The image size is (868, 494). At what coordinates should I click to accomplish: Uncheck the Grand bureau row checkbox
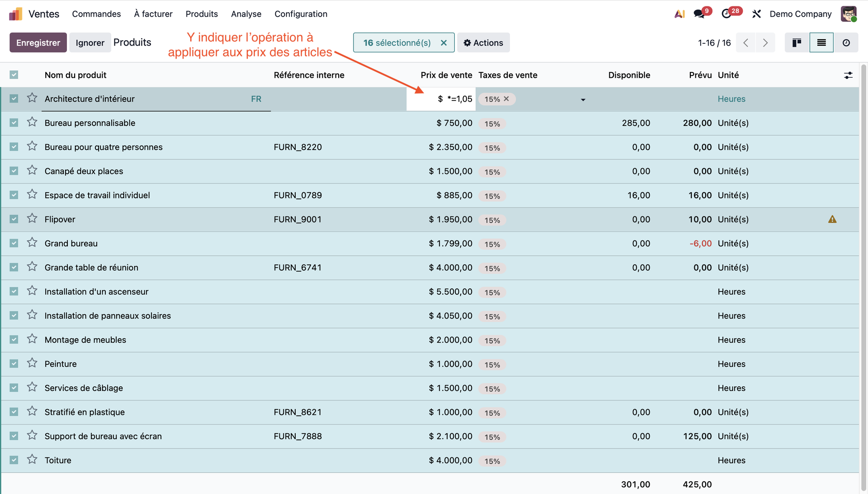point(14,243)
